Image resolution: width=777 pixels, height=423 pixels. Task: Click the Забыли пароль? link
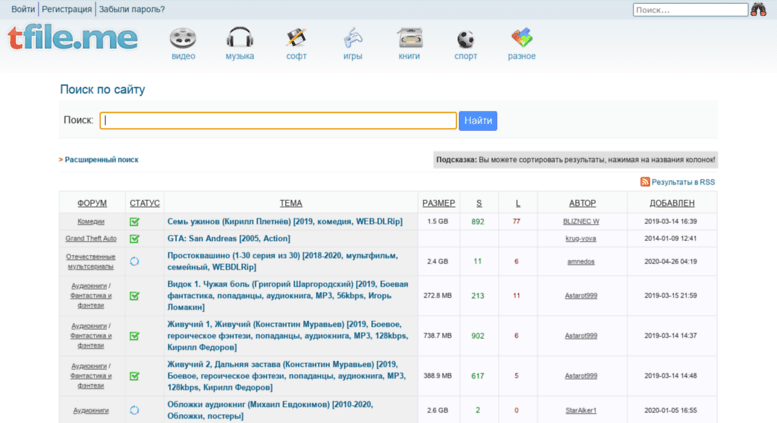coord(132,9)
